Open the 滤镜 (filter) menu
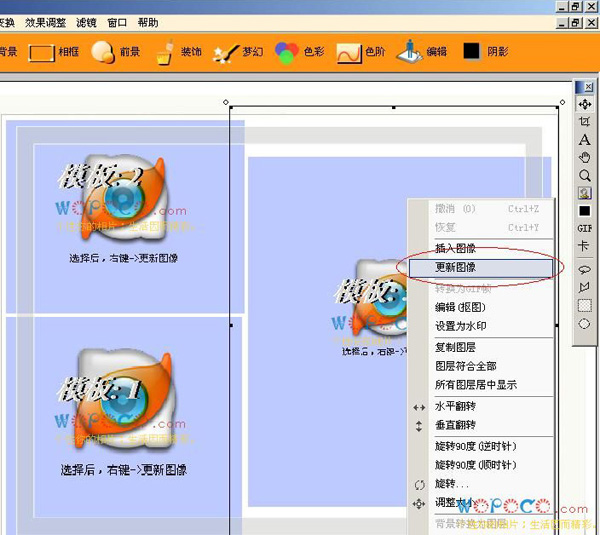600x535 pixels. point(86,23)
